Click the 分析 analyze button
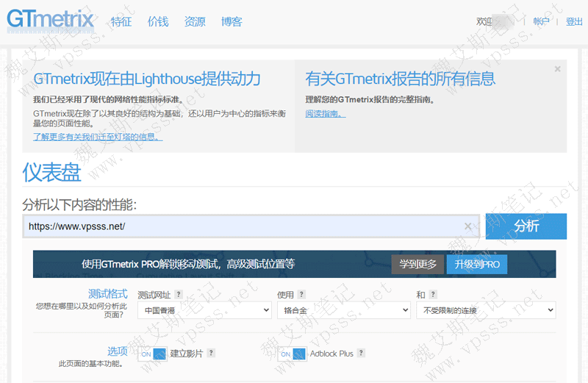Screen dimensions: 588x383 coord(526,226)
